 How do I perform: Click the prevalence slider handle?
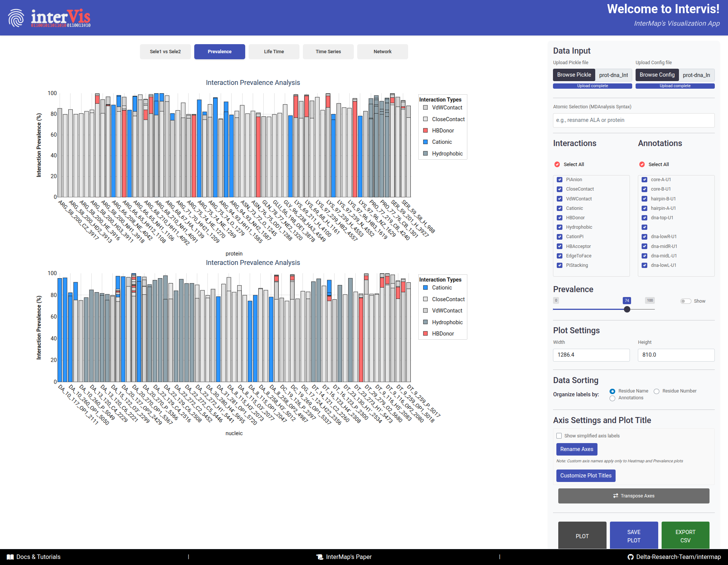click(627, 309)
